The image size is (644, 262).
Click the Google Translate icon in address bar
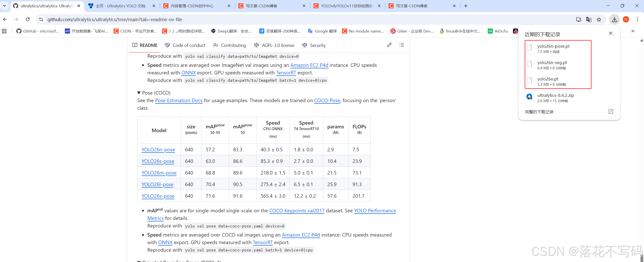(x=589, y=19)
